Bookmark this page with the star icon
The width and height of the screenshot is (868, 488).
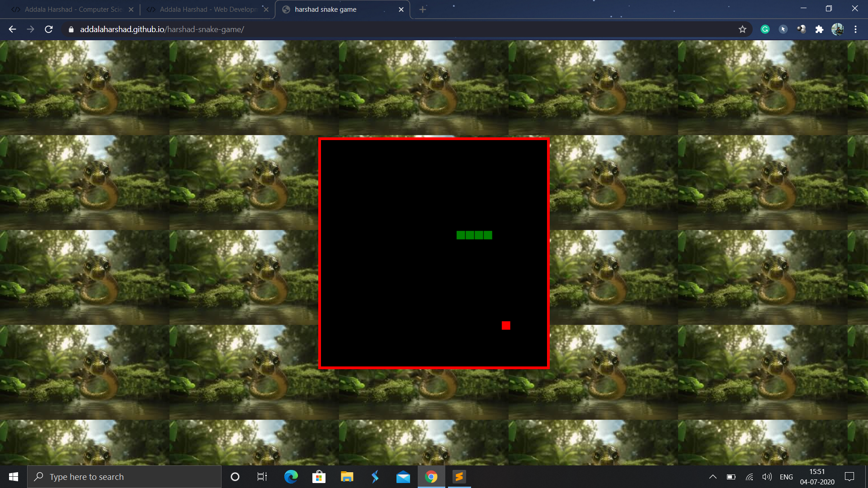tap(742, 29)
